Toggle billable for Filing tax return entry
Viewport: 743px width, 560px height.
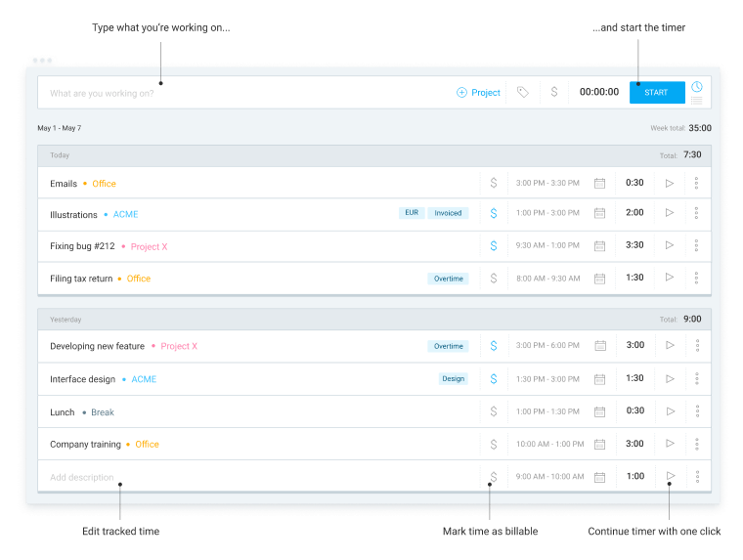click(494, 279)
